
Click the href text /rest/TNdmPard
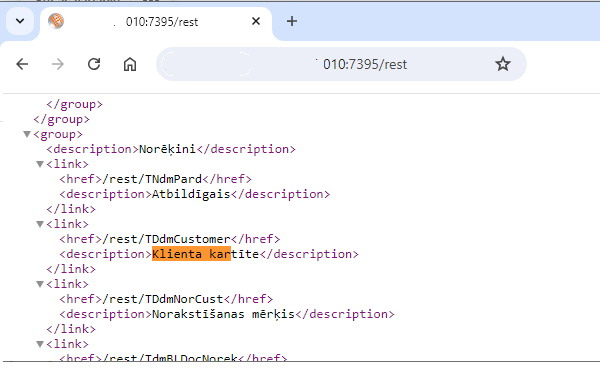[x=152, y=179]
